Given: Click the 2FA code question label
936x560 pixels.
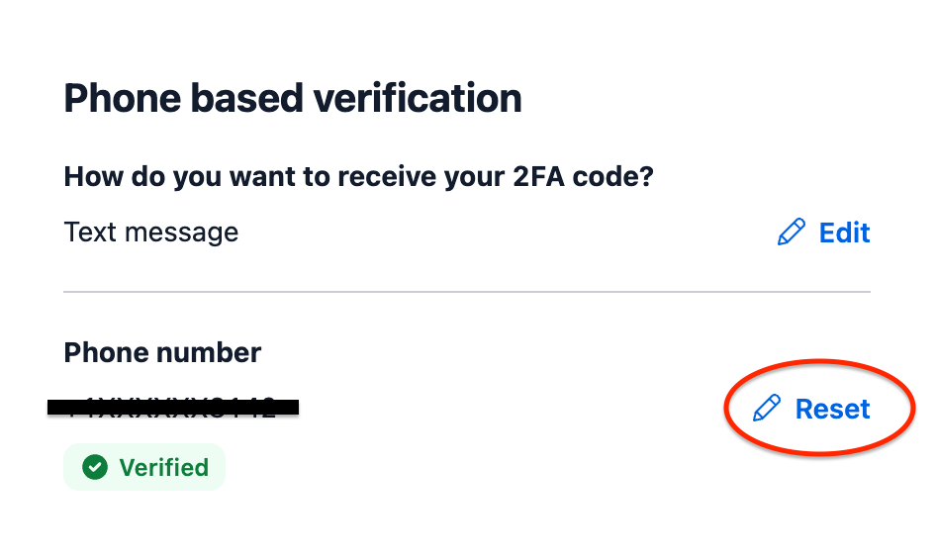Looking at the screenshot, I should tap(359, 177).
